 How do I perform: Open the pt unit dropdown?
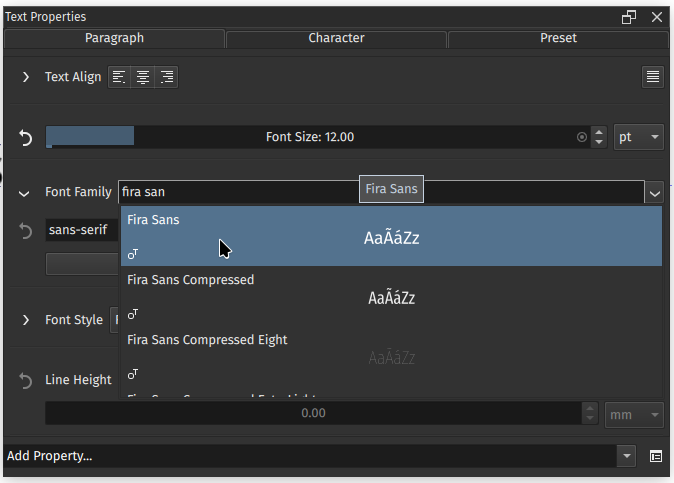(639, 137)
